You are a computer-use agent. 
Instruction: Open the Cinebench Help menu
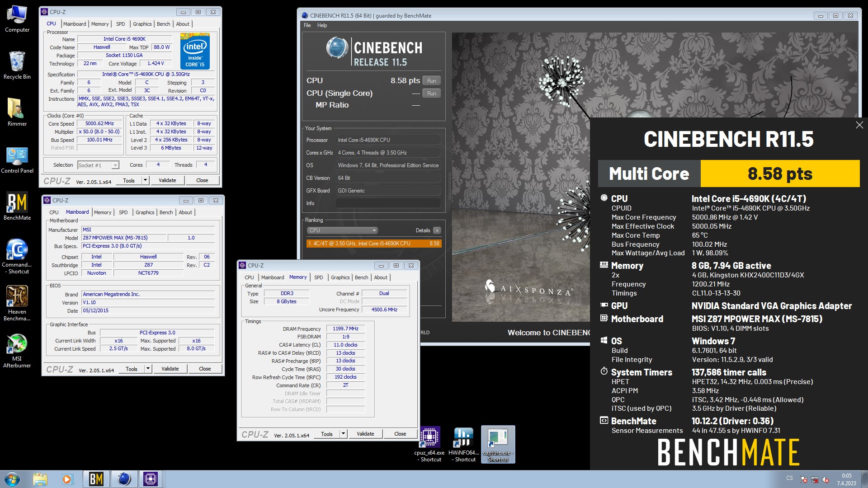click(322, 25)
